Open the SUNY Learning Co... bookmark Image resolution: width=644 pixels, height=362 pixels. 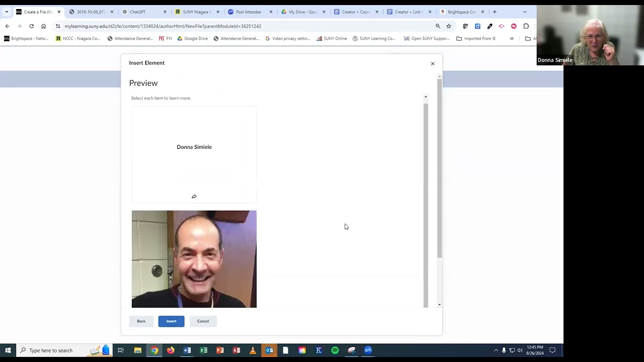(374, 38)
